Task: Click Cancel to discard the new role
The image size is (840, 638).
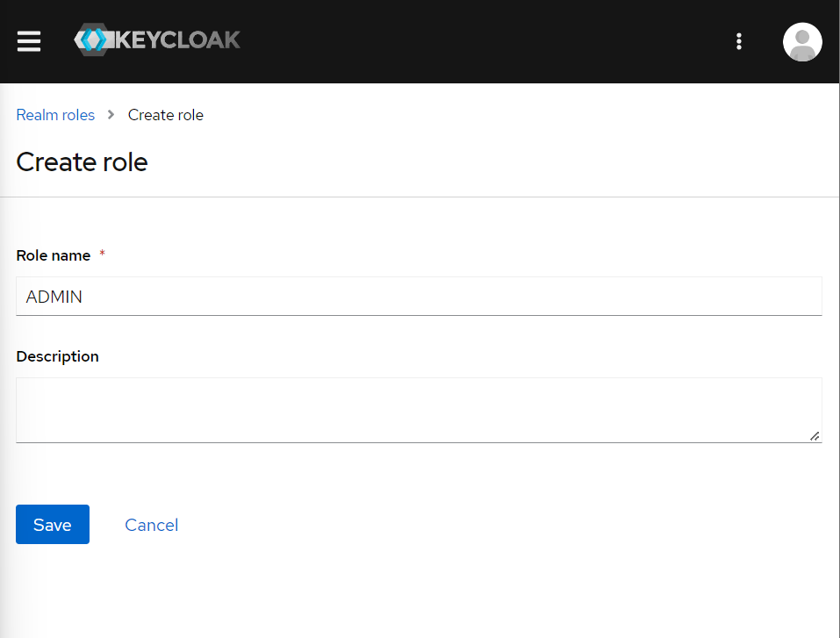Action: point(151,524)
